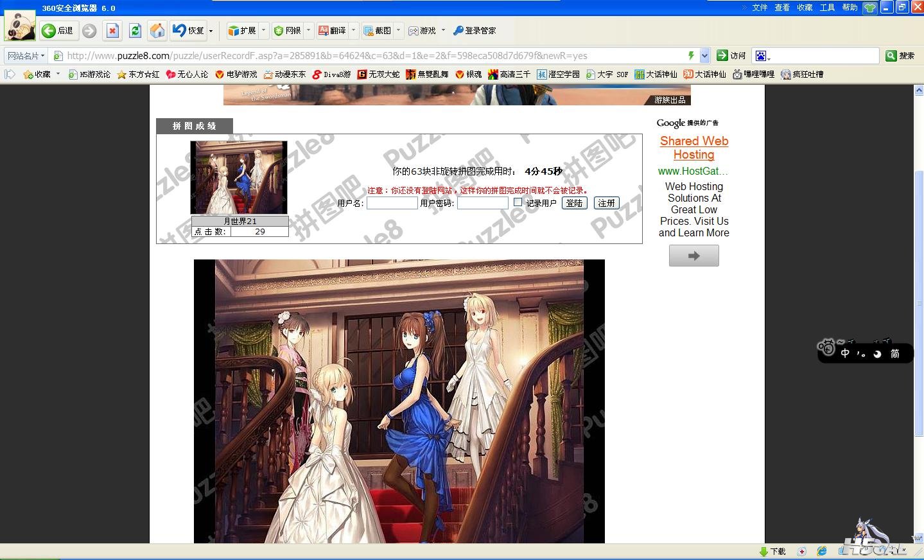Click the 恢复 restore button
Screen dimensions: 924x560
point(189,30)
